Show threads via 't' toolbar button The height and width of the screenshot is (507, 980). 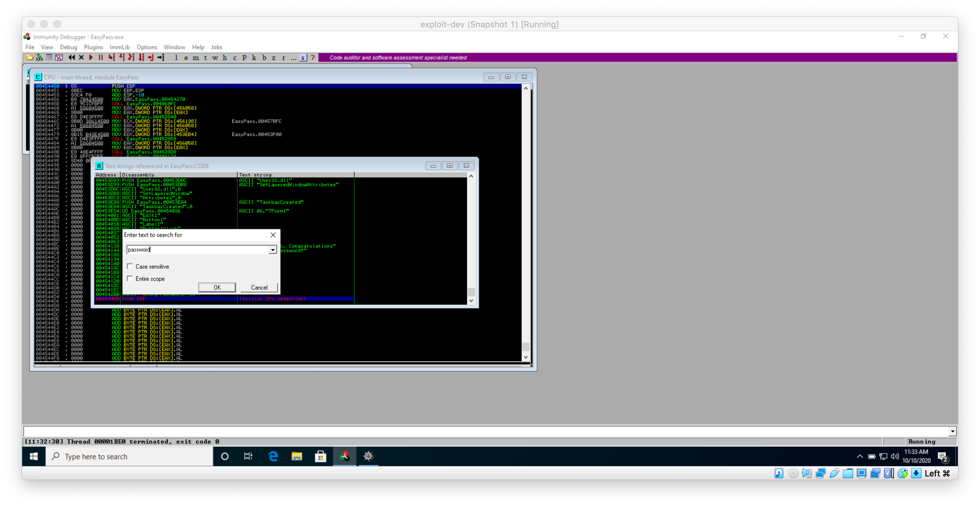205,58
